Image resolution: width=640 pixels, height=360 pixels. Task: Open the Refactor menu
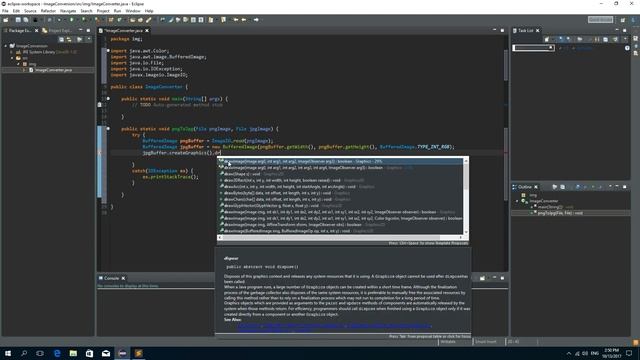pyautogui.click(x=48, y=11)
